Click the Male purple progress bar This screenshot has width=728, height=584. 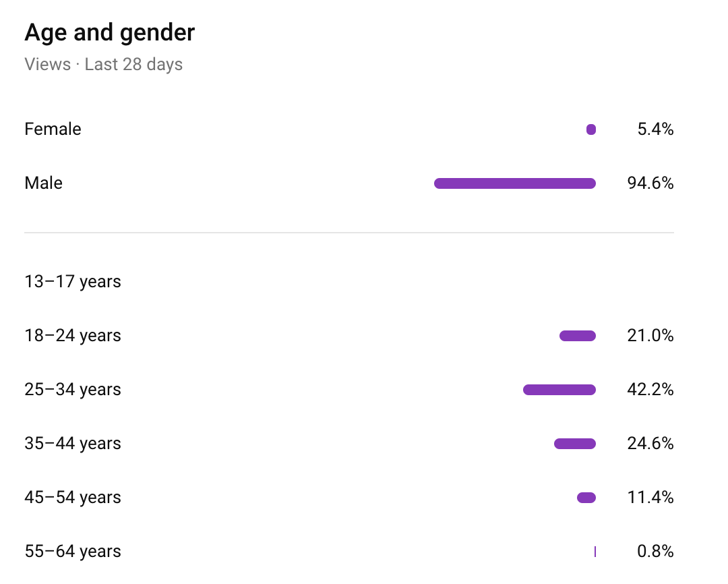pos(515,183)
